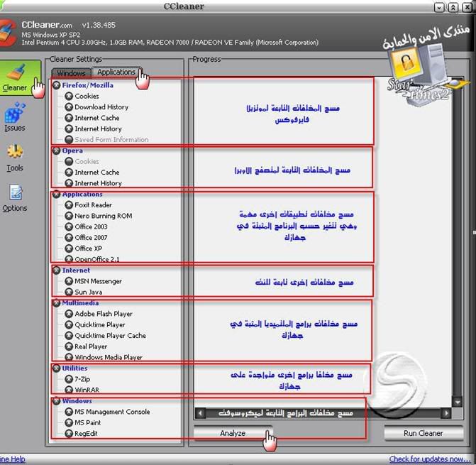476x465 pixels.
Task: Toggle the RegEdit checkbox
Action: point(69,434)
